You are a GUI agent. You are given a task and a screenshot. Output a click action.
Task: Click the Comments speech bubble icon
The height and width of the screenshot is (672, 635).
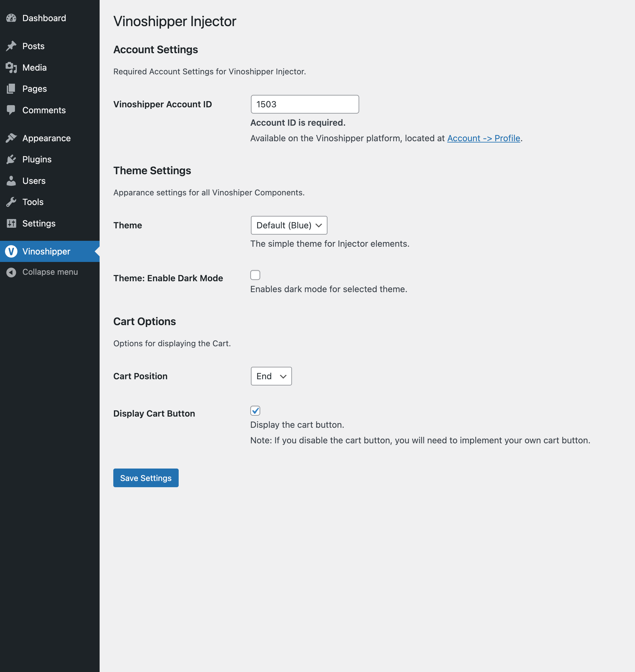point(11,110)
